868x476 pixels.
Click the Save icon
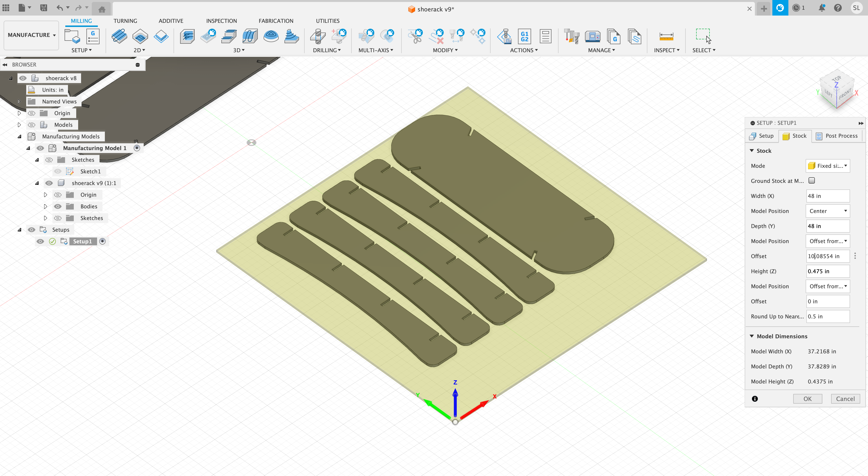(x=43, y=8)
